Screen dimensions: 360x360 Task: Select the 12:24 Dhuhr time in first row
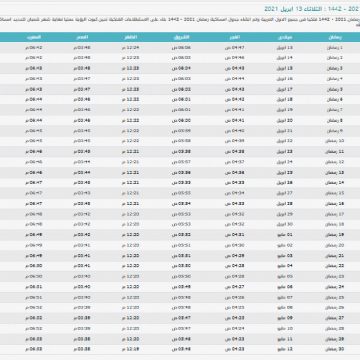pos(130,48)
